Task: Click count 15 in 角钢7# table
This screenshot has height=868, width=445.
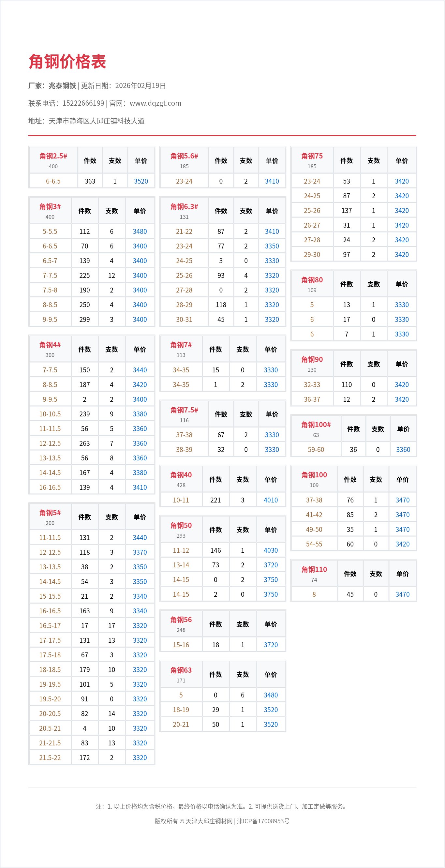Action: (215, 370)
